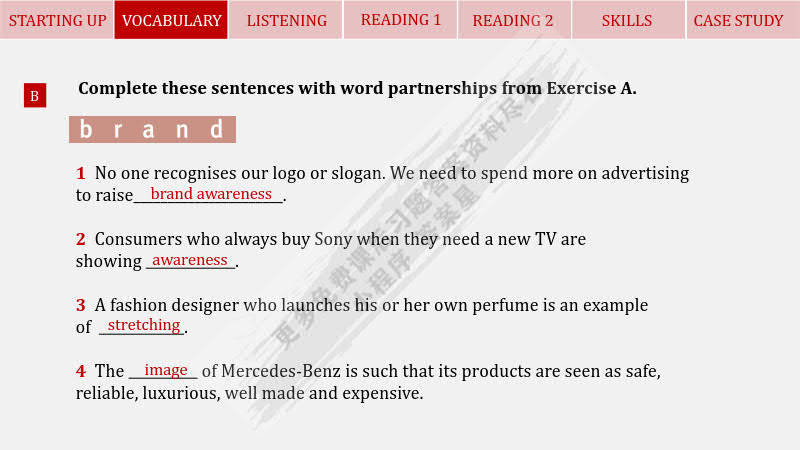800x450 pixels.
Task: Click the exercise instruction heading text
Action: point(357,88)
